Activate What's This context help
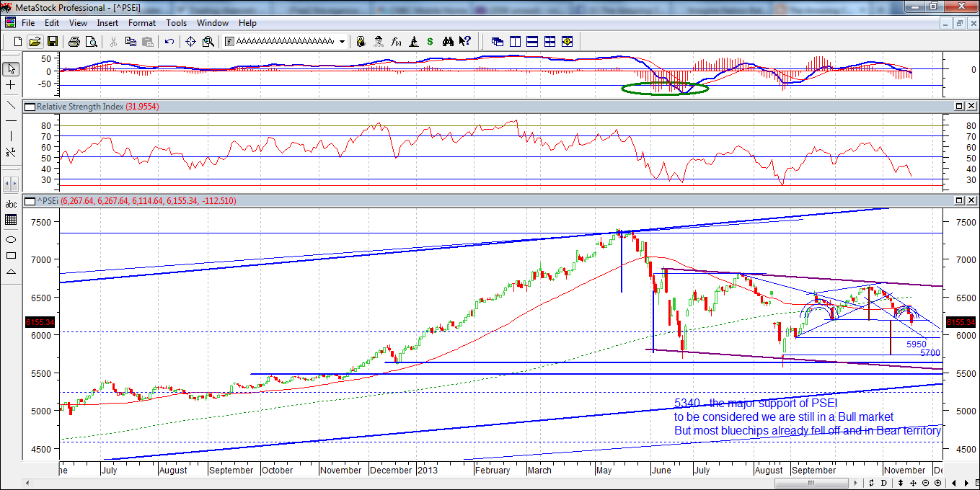This screenshot has height=490, width=980. pyautogui.click(x=464, y=41)
